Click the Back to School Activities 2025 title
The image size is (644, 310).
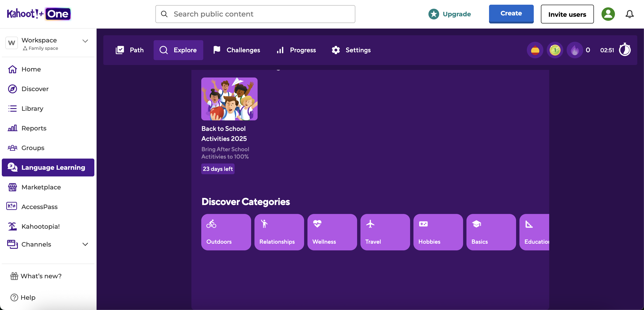point(224,134)
